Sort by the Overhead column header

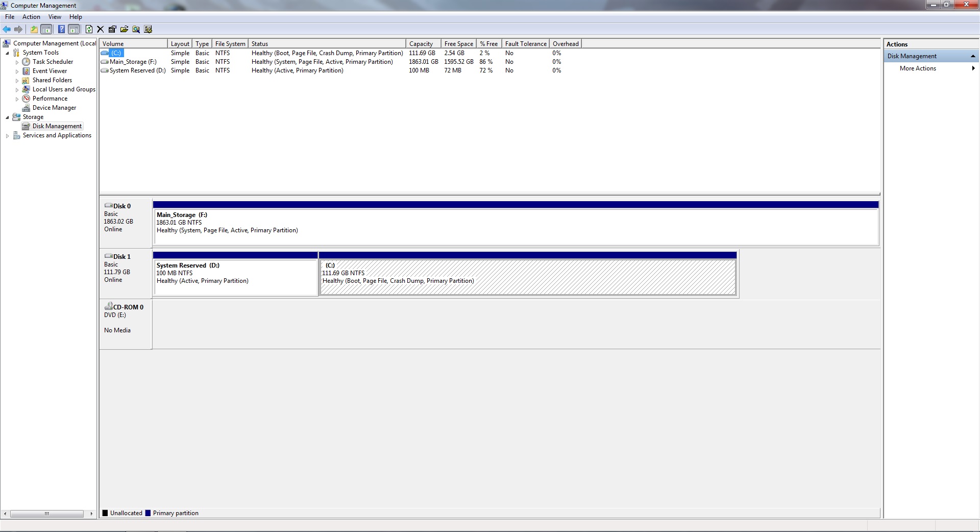coord(566,44)
